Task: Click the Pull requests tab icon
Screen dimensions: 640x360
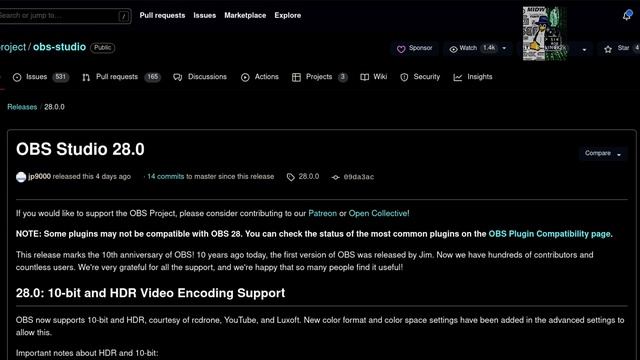Action: tap(86, 77)
